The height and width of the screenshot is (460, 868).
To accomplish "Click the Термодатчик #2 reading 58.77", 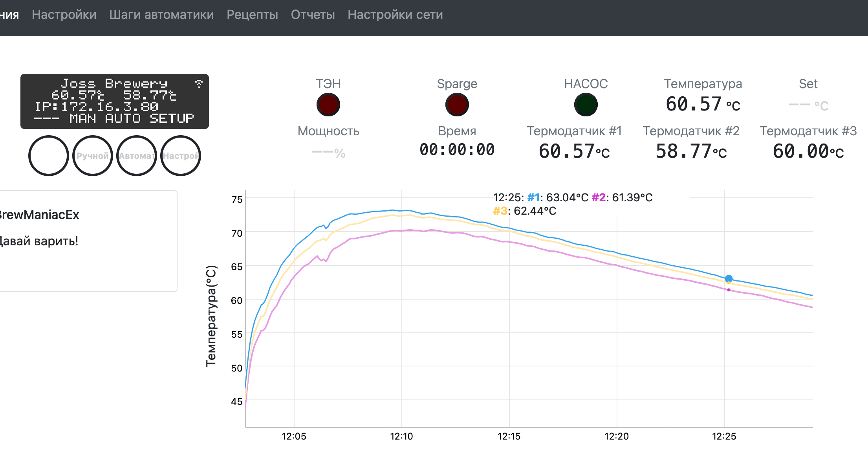I will point(691,151).
